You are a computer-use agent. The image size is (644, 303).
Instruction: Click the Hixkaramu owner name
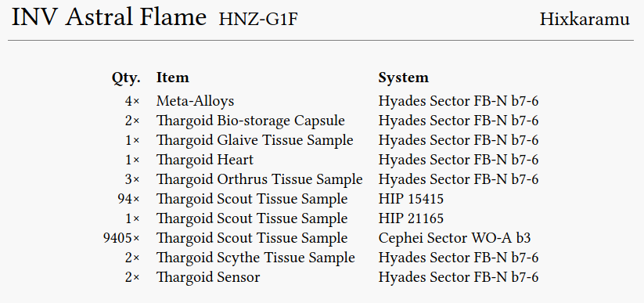click(x=585, y=20)
